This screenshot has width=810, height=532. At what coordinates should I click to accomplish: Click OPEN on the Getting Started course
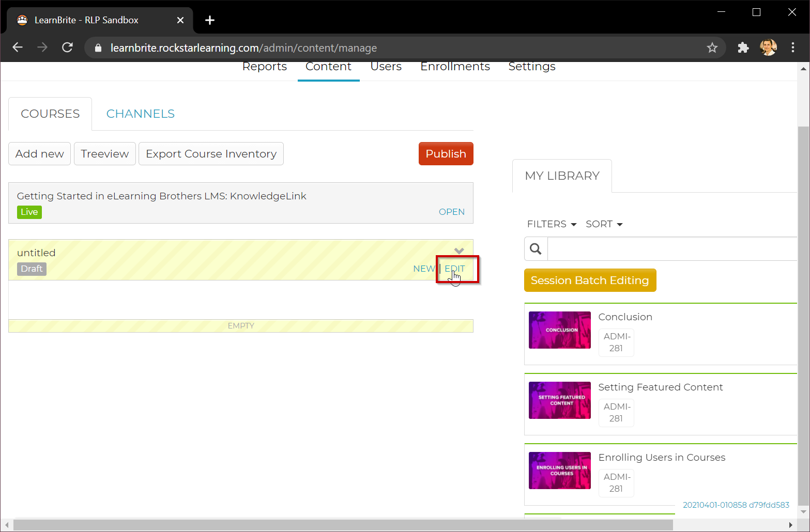tap(451, 212)
